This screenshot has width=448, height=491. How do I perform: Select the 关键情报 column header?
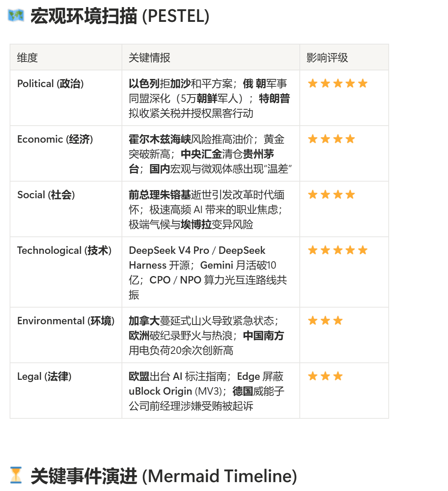coord(211,57)
